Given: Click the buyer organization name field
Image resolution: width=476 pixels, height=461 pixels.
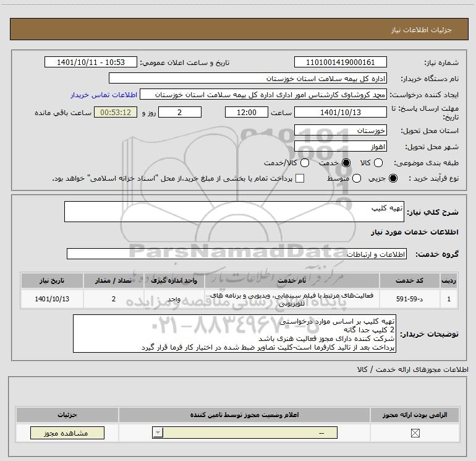Looking at the screenshot, I should tap(248, 78).
